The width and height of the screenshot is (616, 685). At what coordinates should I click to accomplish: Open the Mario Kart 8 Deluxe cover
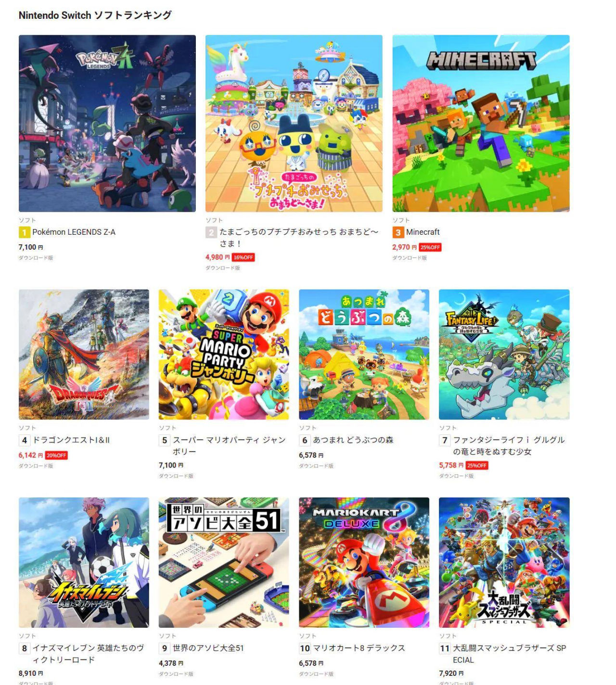[364, 562]
